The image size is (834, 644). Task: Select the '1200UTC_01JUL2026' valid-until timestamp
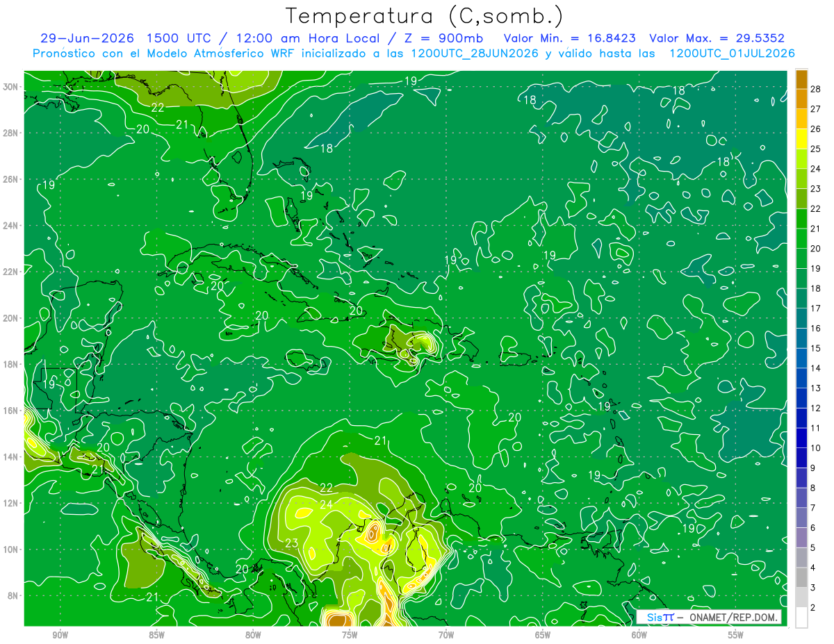tap(733, 53)
